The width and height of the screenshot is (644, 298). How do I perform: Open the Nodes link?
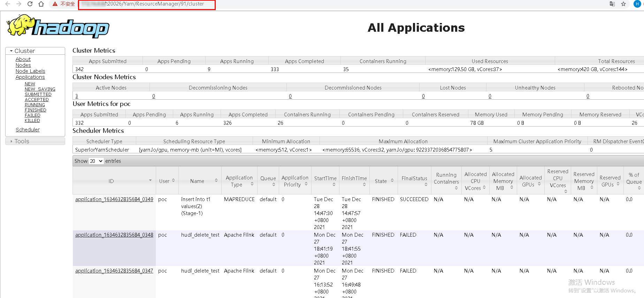[23, 65]
